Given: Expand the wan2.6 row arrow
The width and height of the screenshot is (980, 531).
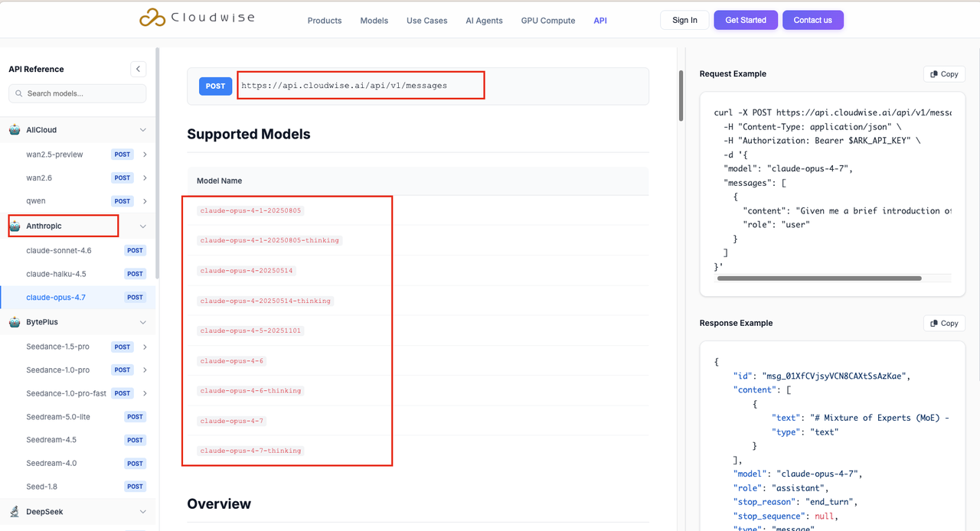Looking at the screenshot, I should point(145,178).
